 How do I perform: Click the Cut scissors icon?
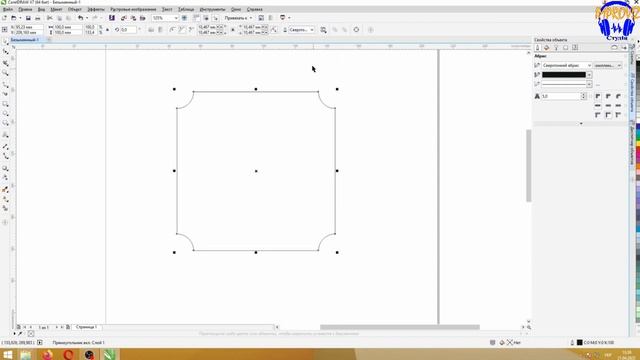50,18
